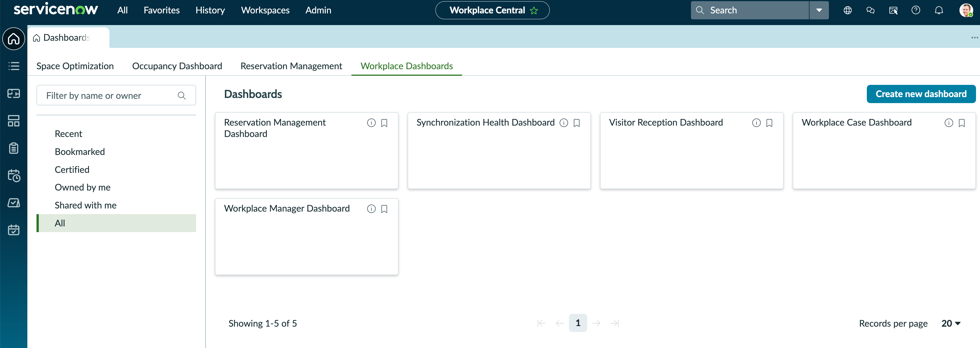Go to first page of results
980x348 pixels.
[541, 323]
